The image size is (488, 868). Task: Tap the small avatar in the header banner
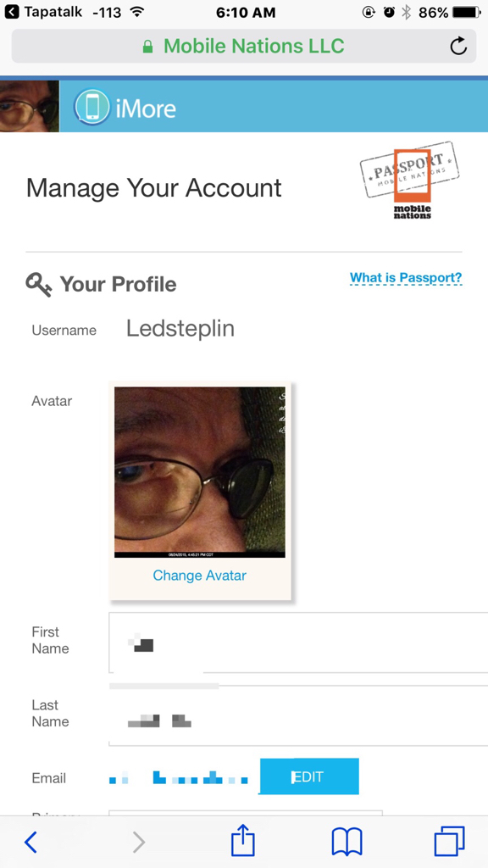click(29, 107)
